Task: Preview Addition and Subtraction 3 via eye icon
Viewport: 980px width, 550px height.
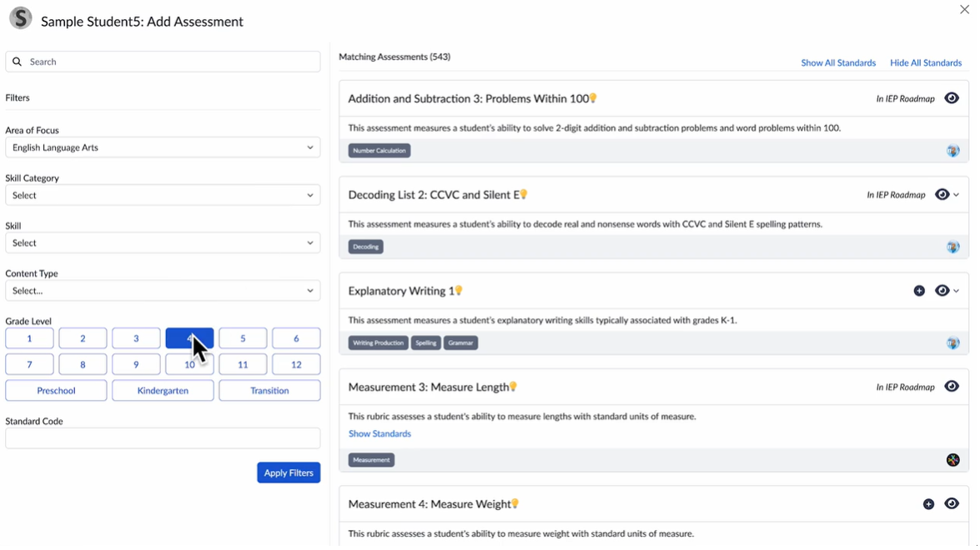Action: click(x=952, y=98)
